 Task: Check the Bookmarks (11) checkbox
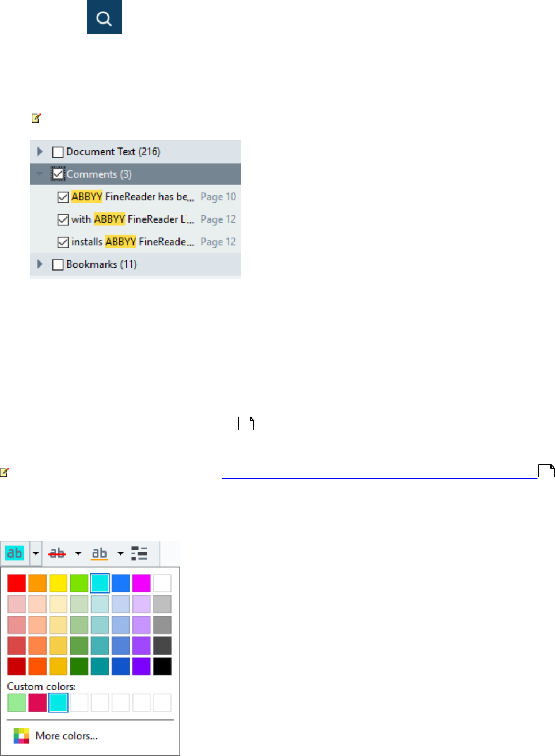pyautogui.click(x=58, y=264)
